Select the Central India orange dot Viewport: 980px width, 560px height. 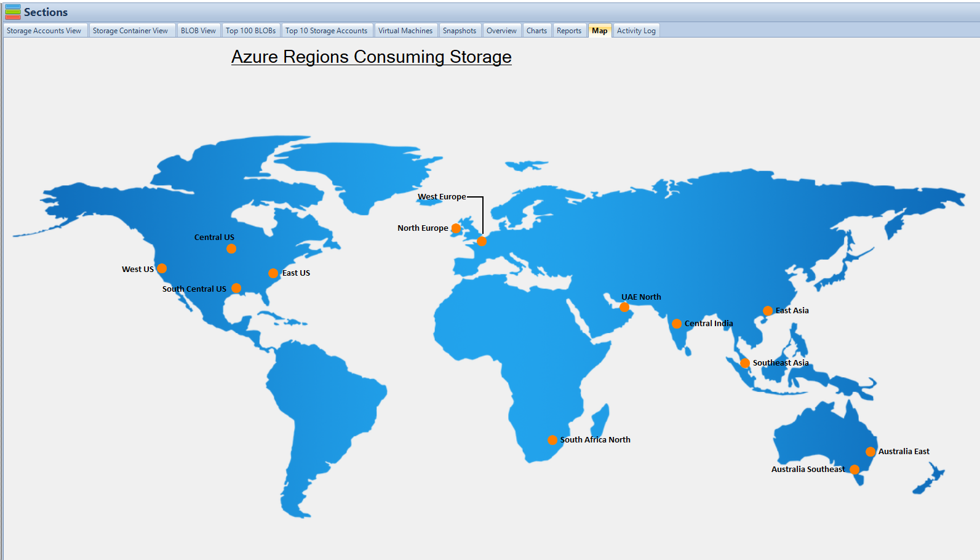pos(677,324)
